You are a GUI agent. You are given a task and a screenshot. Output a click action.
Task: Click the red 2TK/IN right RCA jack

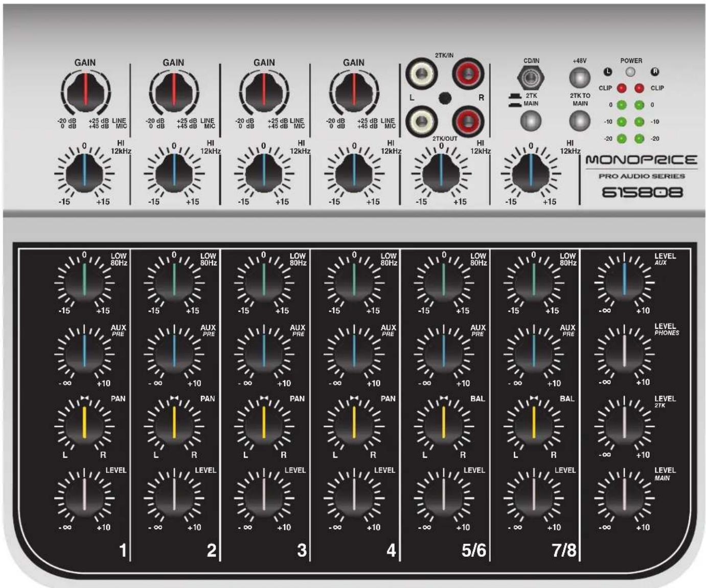point(468,74)
